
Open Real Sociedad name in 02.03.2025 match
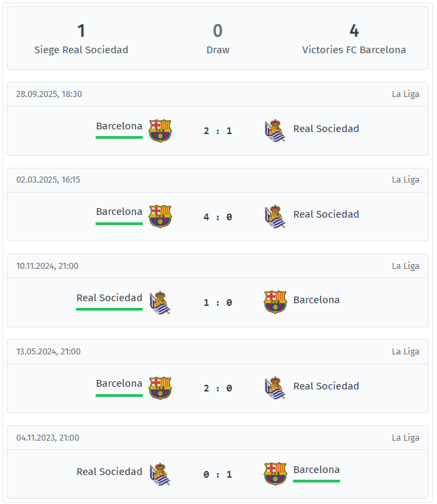326,214
